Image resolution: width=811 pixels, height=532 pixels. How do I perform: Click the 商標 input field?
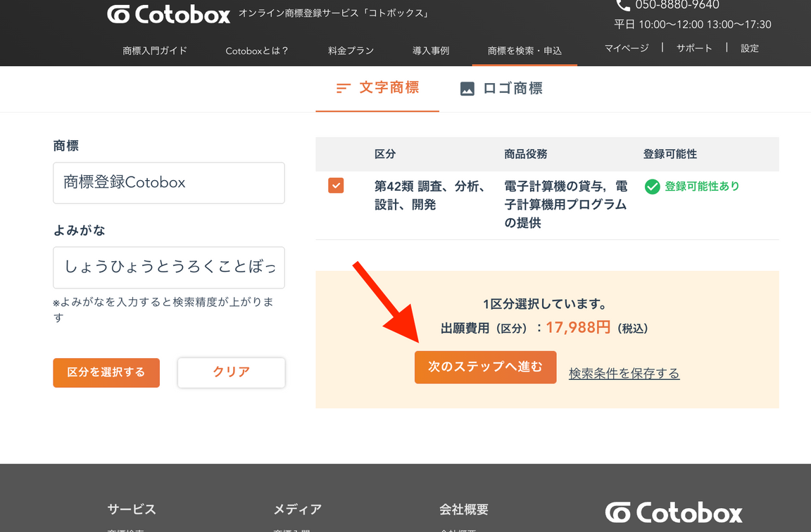click(x=169, y=183)
